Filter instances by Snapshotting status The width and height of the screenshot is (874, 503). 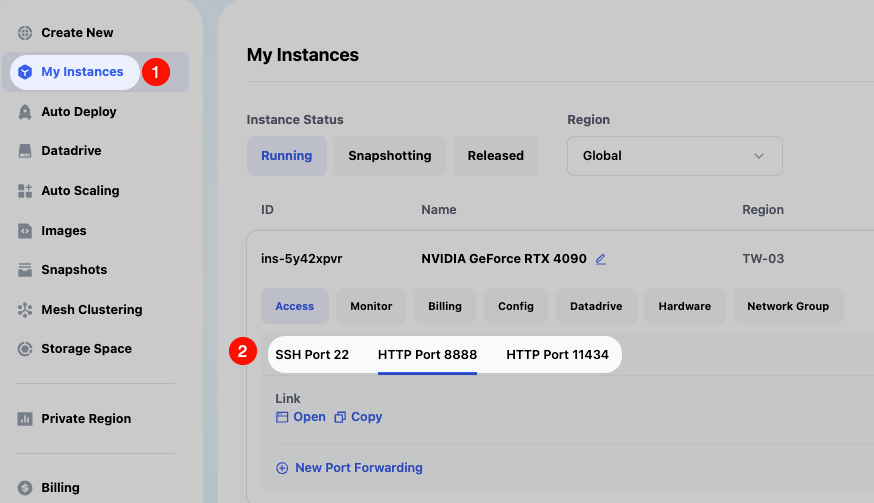point(389,156)
